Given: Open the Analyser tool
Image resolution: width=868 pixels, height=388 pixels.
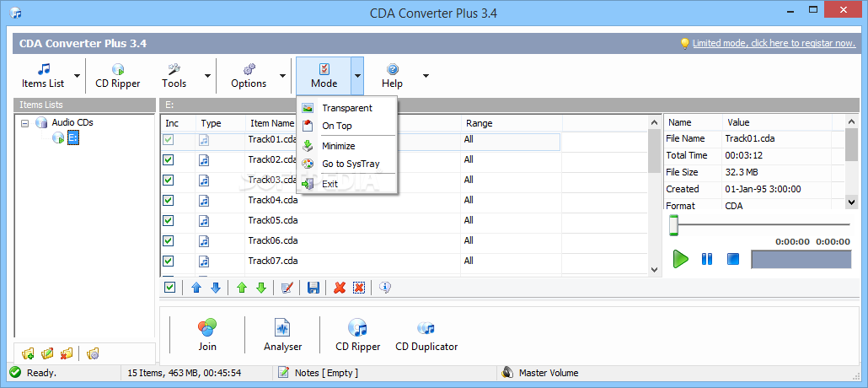Looking at the screenshot, I should 282,335.
